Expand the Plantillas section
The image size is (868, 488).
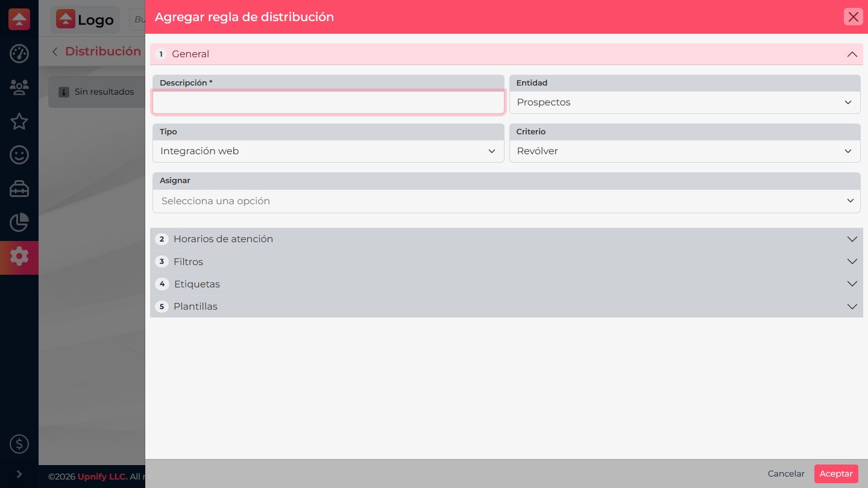tap(506, 306)
